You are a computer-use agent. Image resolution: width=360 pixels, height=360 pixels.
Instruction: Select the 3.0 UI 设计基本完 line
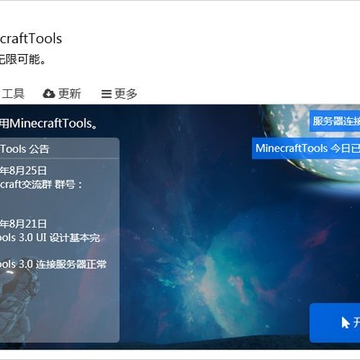50,238
